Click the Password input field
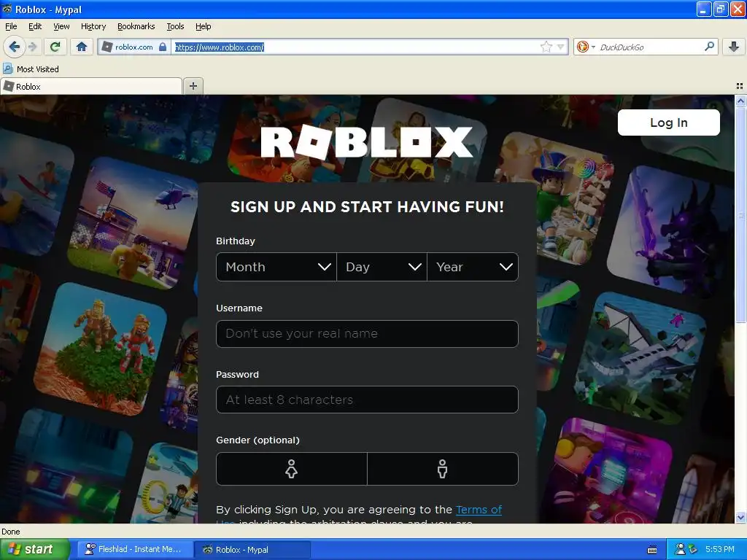The width and height of the screenshot is (747, 560). point(367,400)
